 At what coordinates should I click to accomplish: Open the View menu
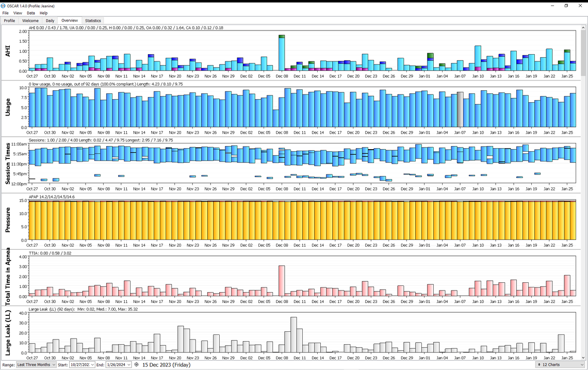click(18, 13)
